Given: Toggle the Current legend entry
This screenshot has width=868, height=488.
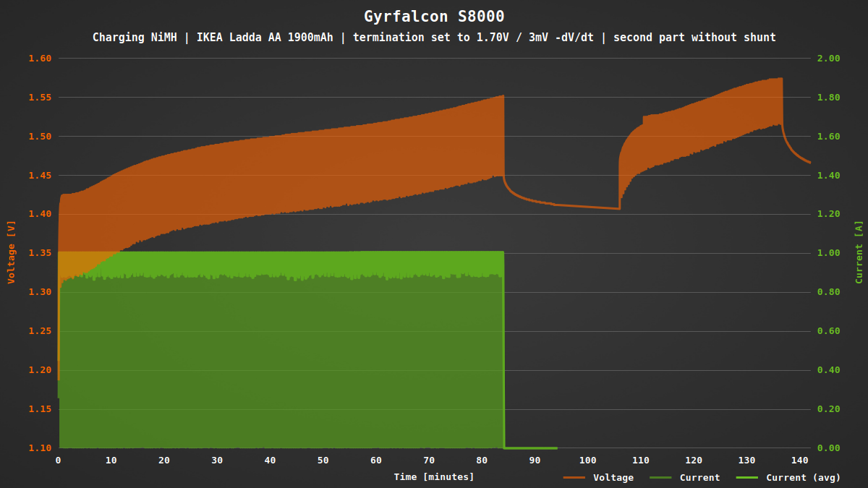Looking at the screenshot, I should [685, 477].
